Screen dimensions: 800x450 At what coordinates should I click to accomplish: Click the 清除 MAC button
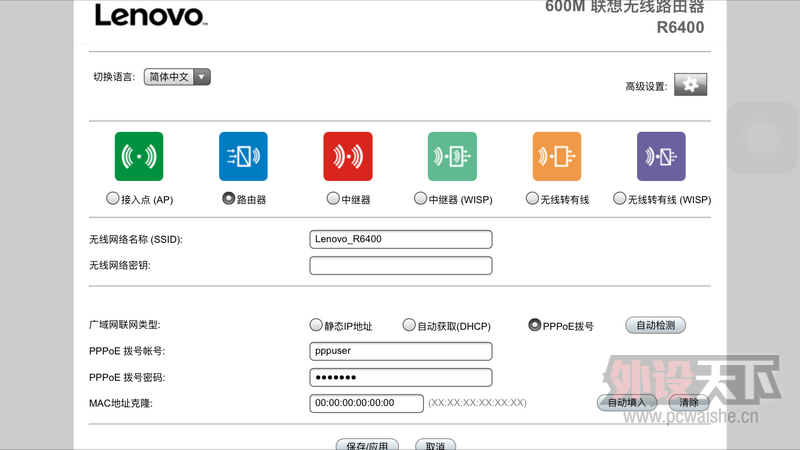point(689,403)
